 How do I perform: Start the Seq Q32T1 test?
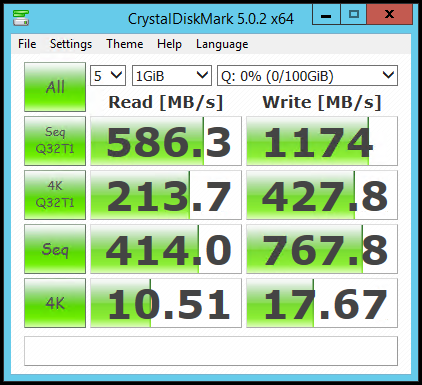coord(55,141)
